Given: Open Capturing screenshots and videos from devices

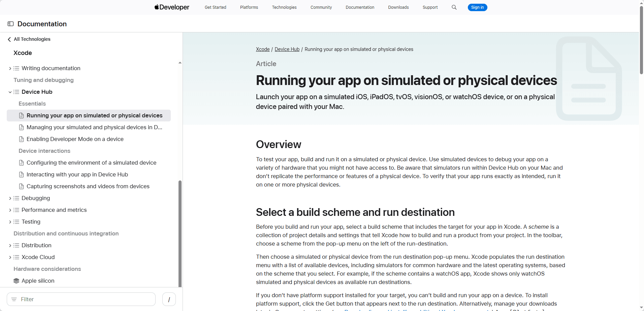Looking at the screenshot, I should point(88,186).
